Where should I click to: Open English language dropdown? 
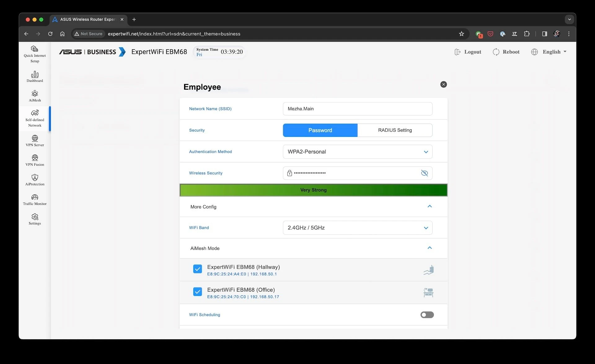pos(549,52)
